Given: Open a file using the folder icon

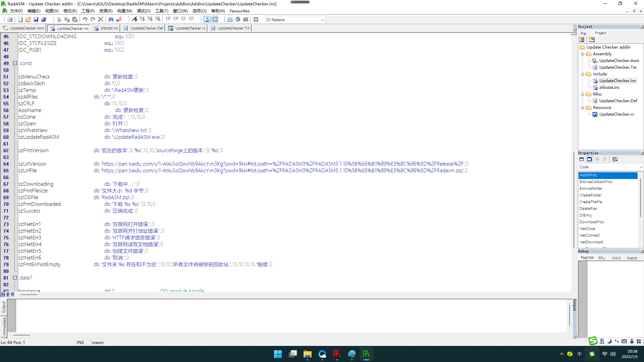Looking at the screenshot, I should coord(28,19).
